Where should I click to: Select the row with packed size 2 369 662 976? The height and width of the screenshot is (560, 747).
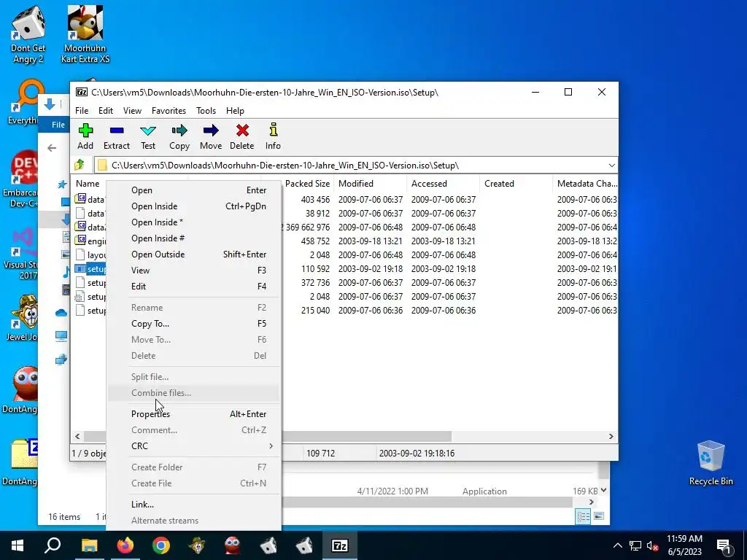pos(345,227)
